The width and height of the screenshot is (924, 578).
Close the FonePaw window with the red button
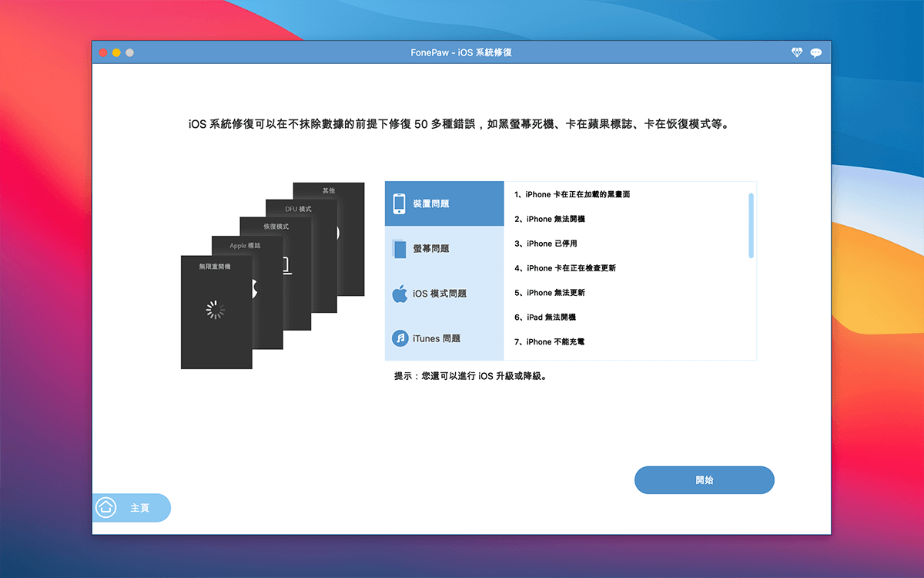(x=103, y=52)
